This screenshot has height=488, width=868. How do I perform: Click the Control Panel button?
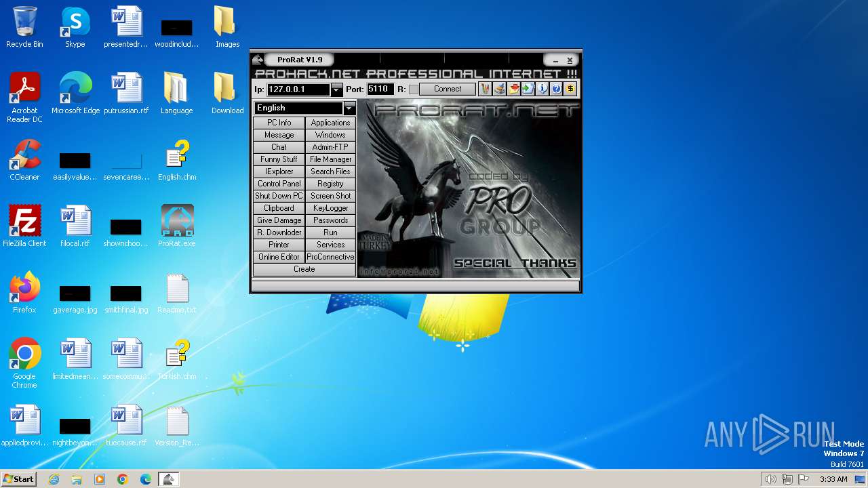click(279, 184)
